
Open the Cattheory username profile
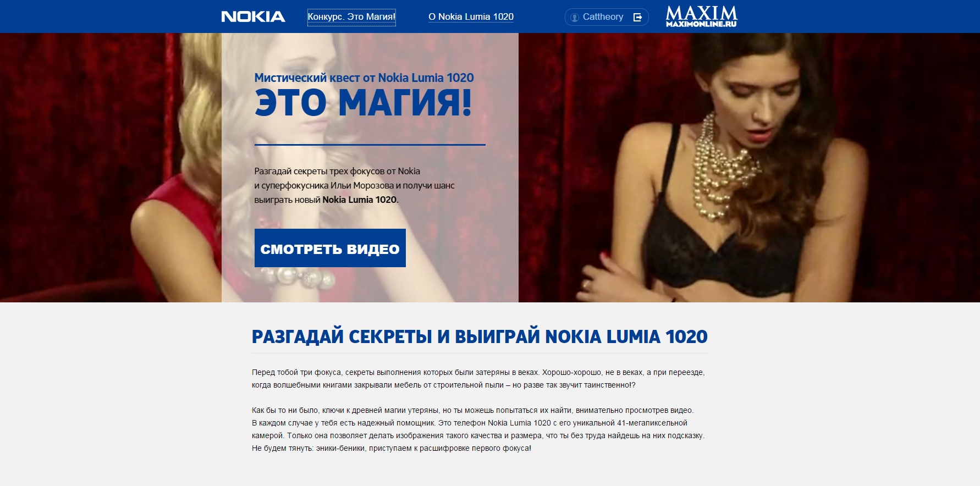pos(603,17)
